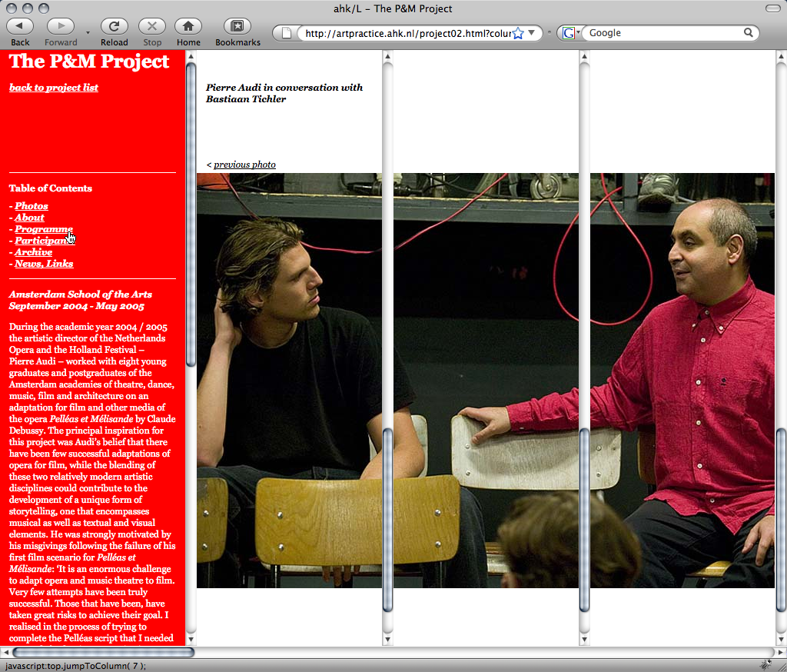
Task: Click the bottom horizontal scrollbar thumb
Action: coord(103,653)
